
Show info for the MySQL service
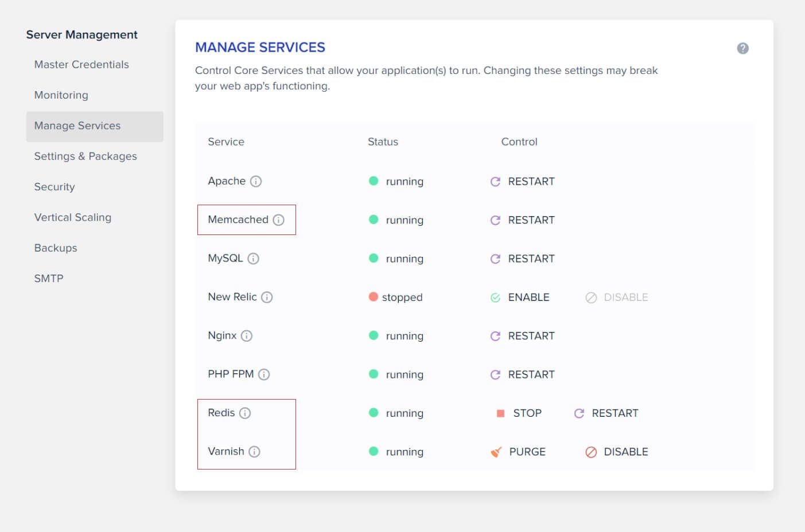tap(253, 259)
